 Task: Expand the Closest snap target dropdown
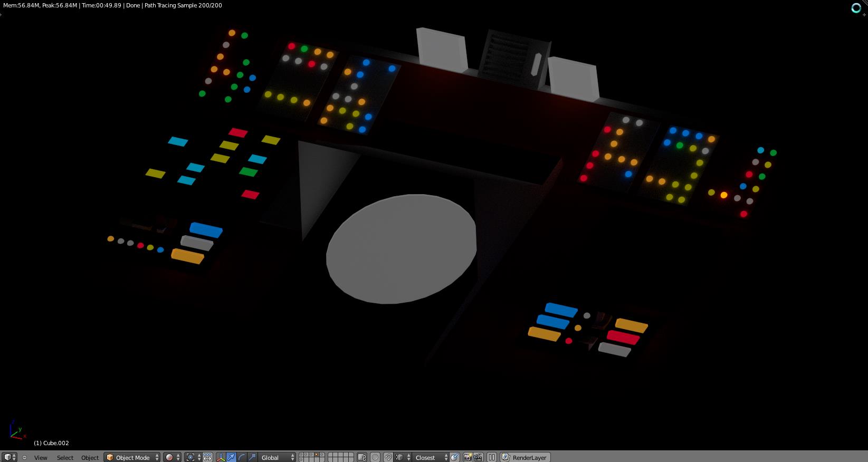tap(431, 457)
